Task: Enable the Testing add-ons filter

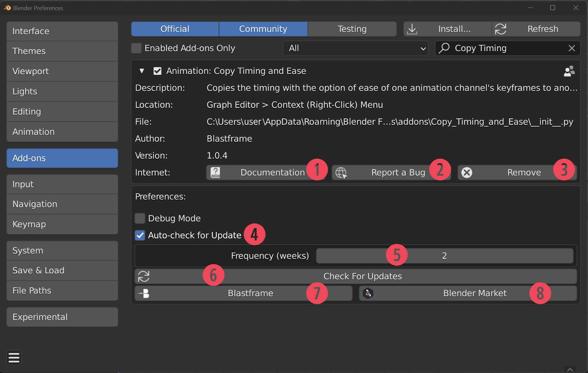Action: point(352,29)
